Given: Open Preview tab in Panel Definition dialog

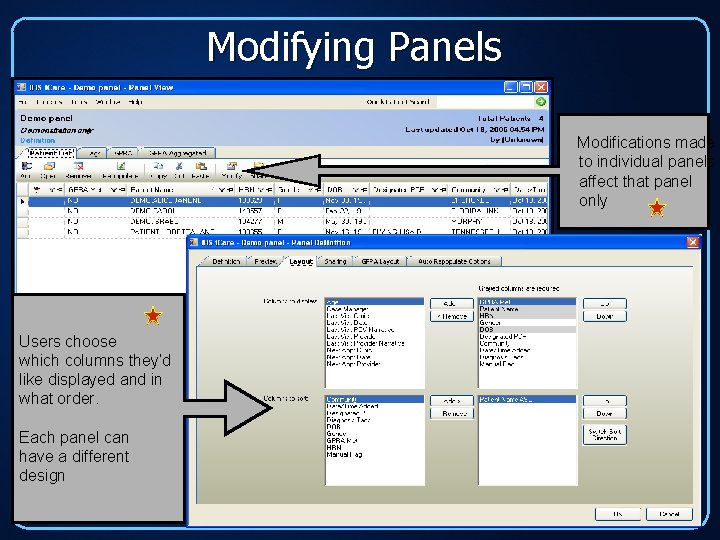Looking at the screenshot, I should (265, 261).
